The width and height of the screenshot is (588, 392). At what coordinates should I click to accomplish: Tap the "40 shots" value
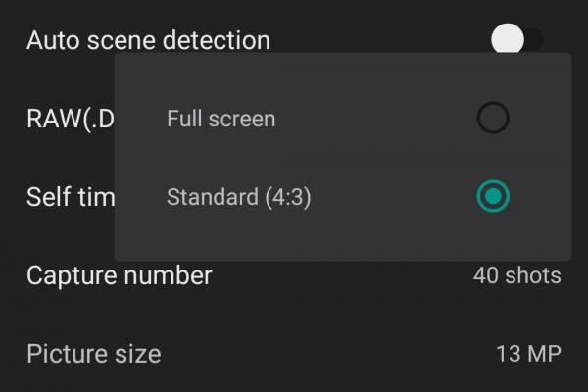pos(516,275)
